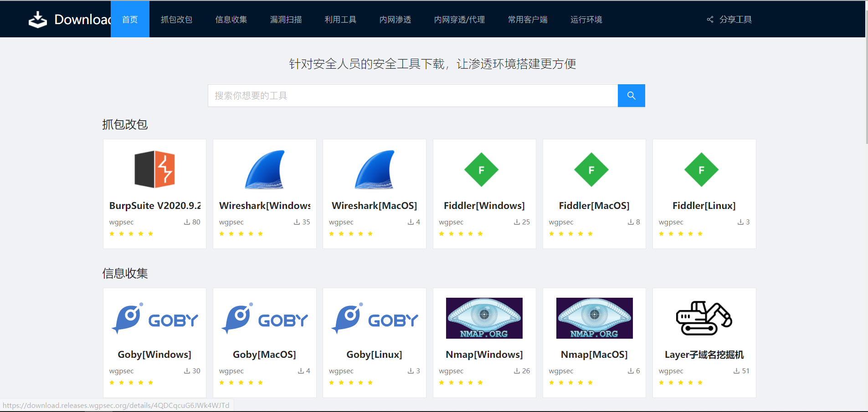
Task: Open the Wireshark[Windows] shark fin icon
Action: [265, 169]
